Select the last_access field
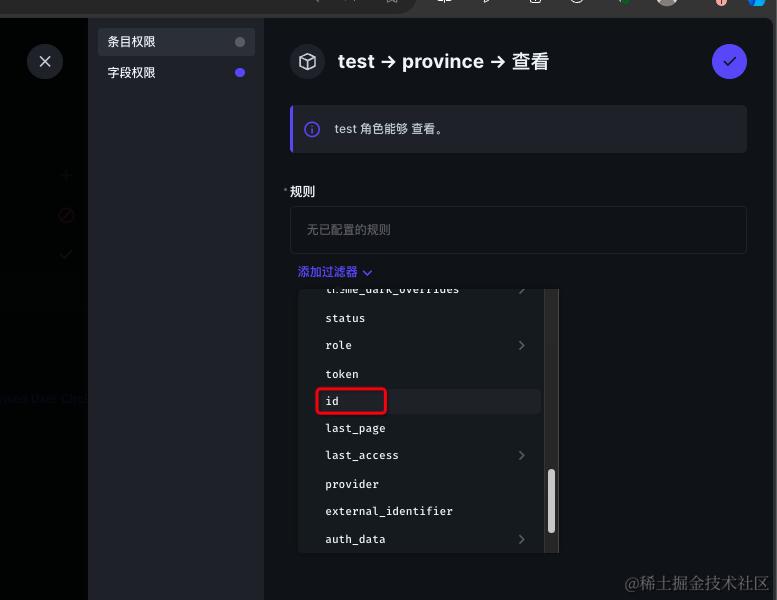The height and width of the screenshot is (600, 777). coord(429,455)
